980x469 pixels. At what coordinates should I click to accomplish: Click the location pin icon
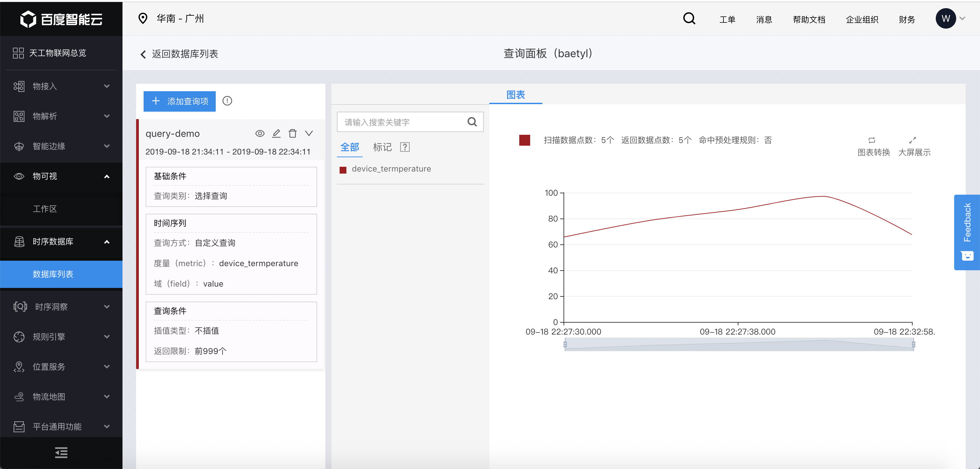coord(143,18)
